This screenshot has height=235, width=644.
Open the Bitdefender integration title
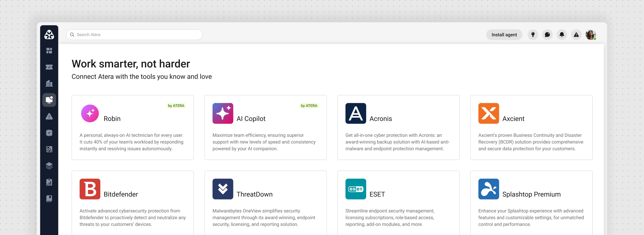point(121,194)
